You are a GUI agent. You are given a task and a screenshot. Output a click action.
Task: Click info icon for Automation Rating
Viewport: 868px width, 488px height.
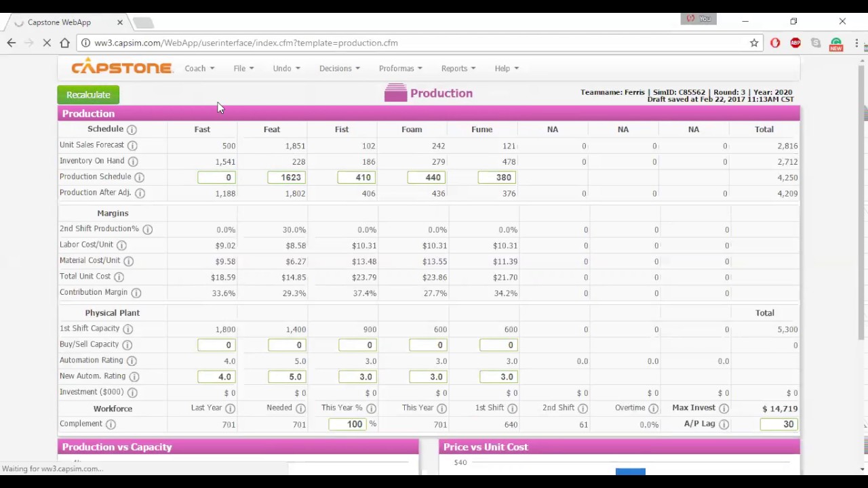(x=132, y=361)
